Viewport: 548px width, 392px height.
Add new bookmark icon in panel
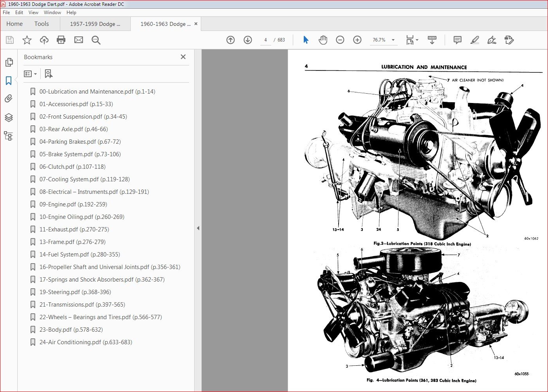tap(49, 74)
